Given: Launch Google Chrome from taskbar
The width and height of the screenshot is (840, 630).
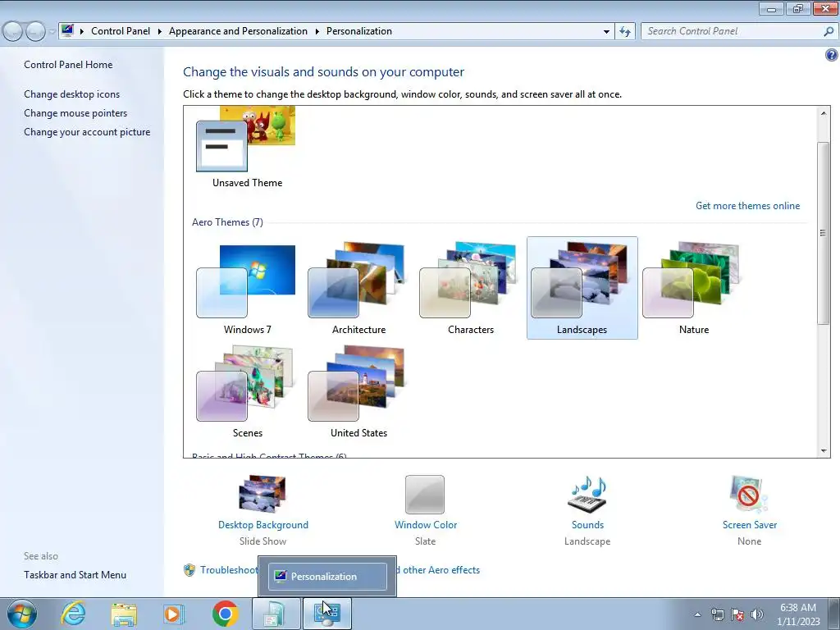Looking at the screenshot, I should click(x=225, y=614).
